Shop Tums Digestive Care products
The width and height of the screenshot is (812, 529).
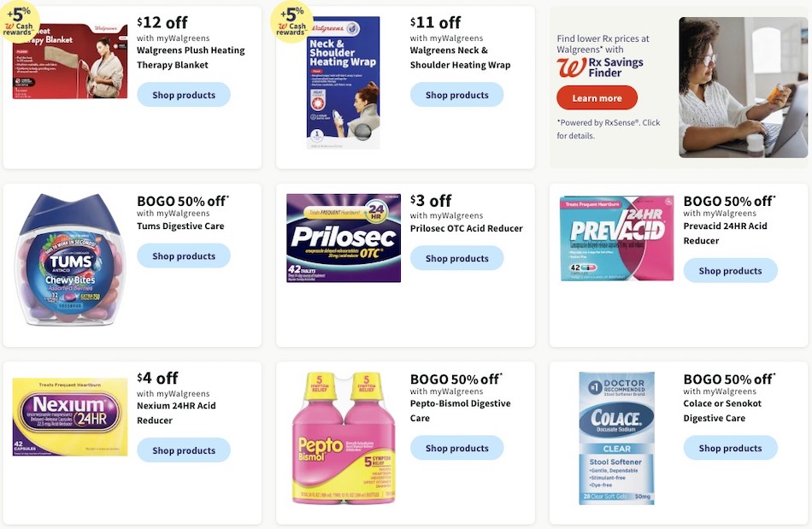coord(183,256)
